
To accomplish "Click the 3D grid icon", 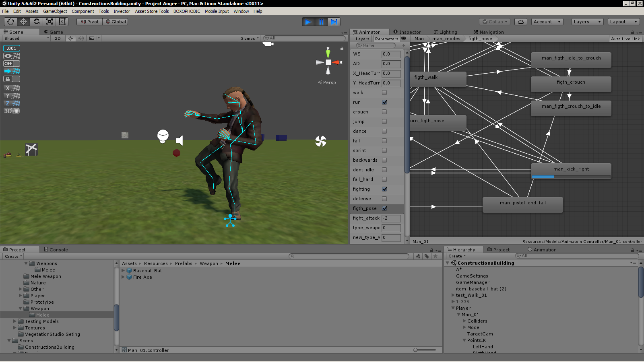I will (12, 111).
